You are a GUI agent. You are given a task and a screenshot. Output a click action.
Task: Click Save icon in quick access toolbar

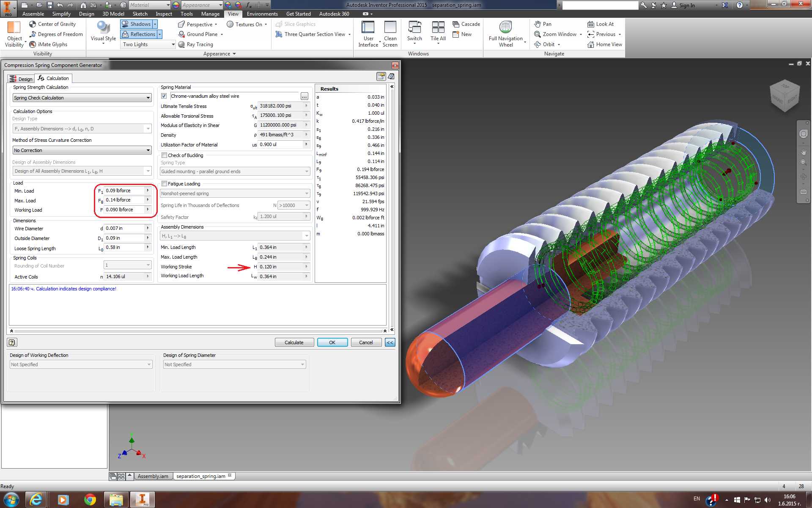click(50, 5)
